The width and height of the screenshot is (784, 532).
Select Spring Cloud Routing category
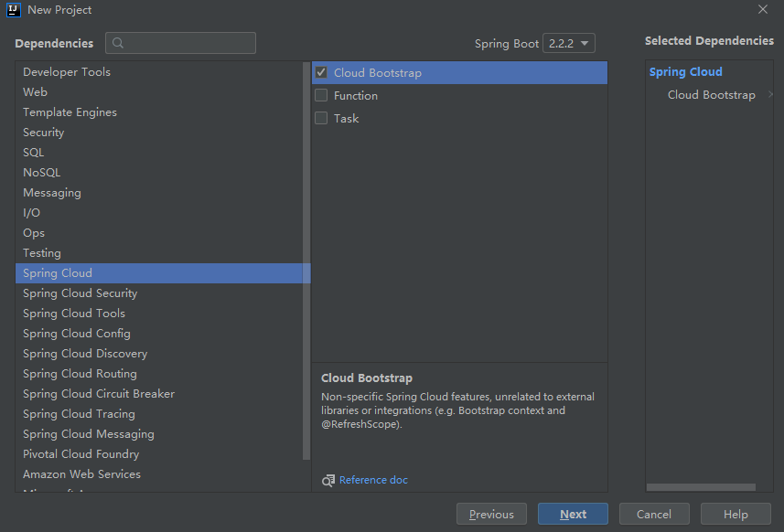tap(159, 374)
